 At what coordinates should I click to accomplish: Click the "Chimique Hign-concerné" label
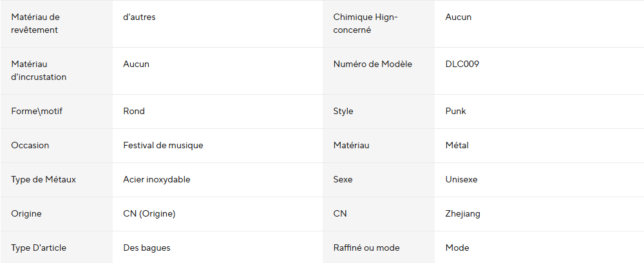click(365, 23)
